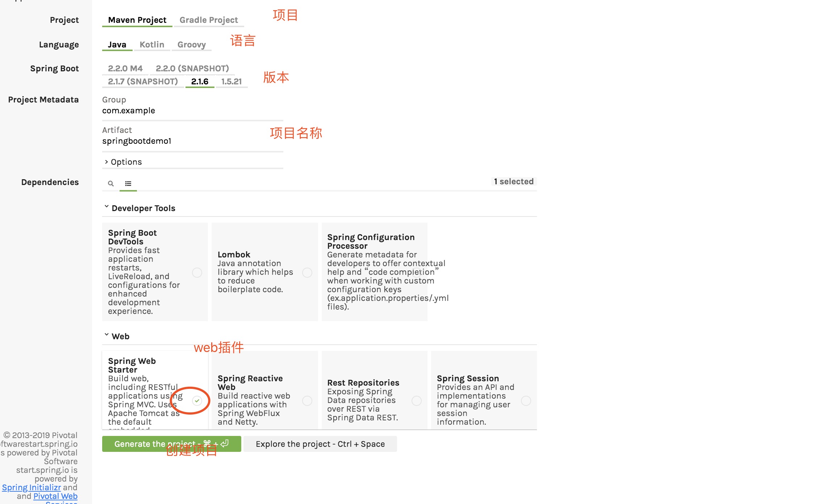This screenshot has height=504, width=834.
Task: Select Spring Session dependency circle
Action: (x=526, y=401)
